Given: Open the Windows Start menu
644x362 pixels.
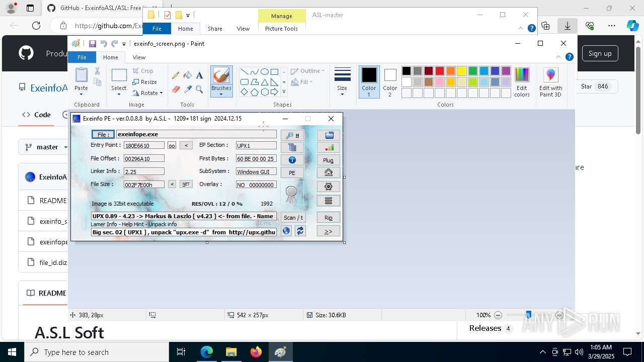Looking at the screenshot, I should (x=12, y=352).
